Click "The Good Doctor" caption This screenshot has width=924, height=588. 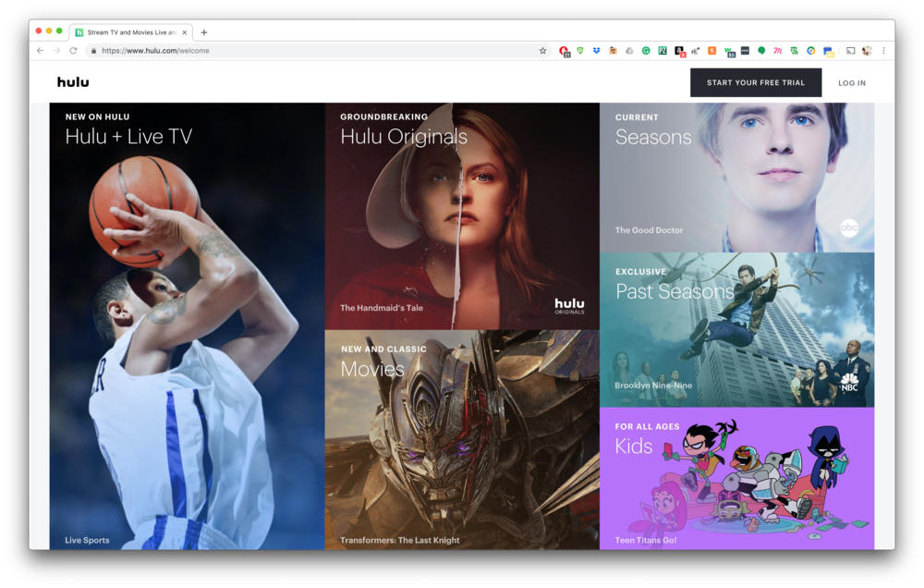(x=649, y=230)
